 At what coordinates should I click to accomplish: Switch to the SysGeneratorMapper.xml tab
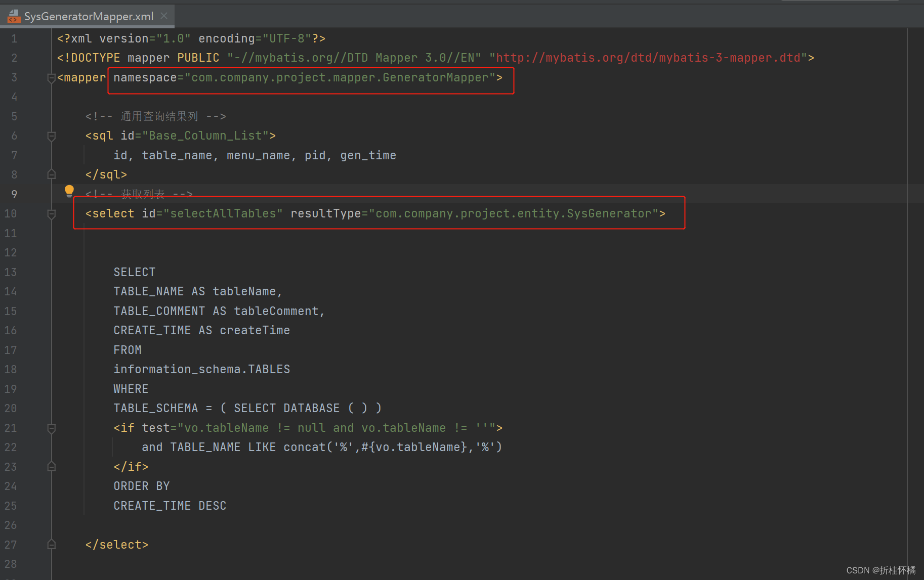pyautogui.click(x=88, y=16)
